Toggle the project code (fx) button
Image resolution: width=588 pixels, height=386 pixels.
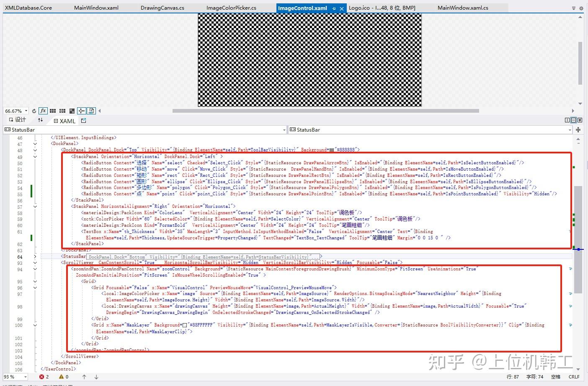(43, 111)
